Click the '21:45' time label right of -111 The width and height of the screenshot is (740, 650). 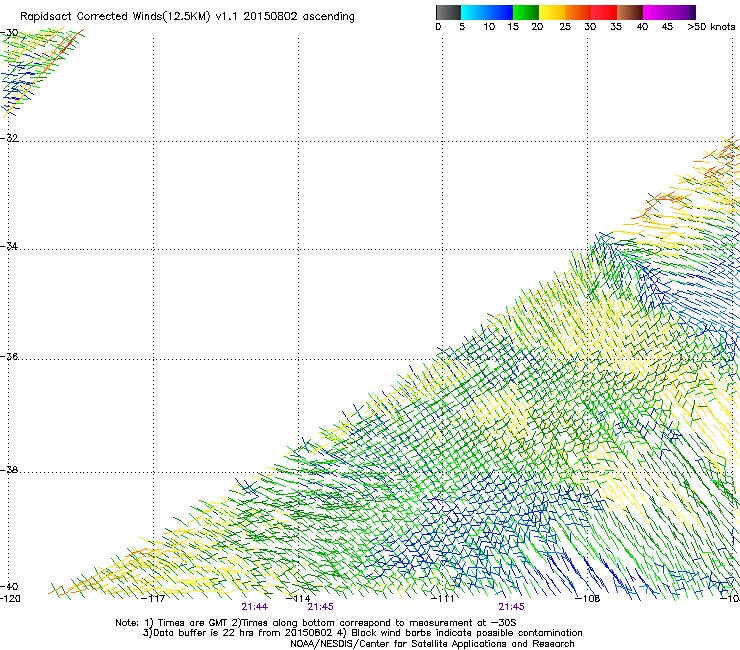[512, 607]
